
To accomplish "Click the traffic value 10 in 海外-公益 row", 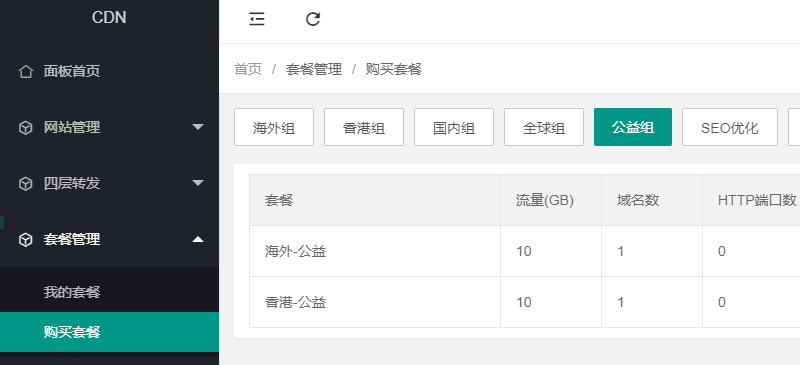I will tap(523, 251).
